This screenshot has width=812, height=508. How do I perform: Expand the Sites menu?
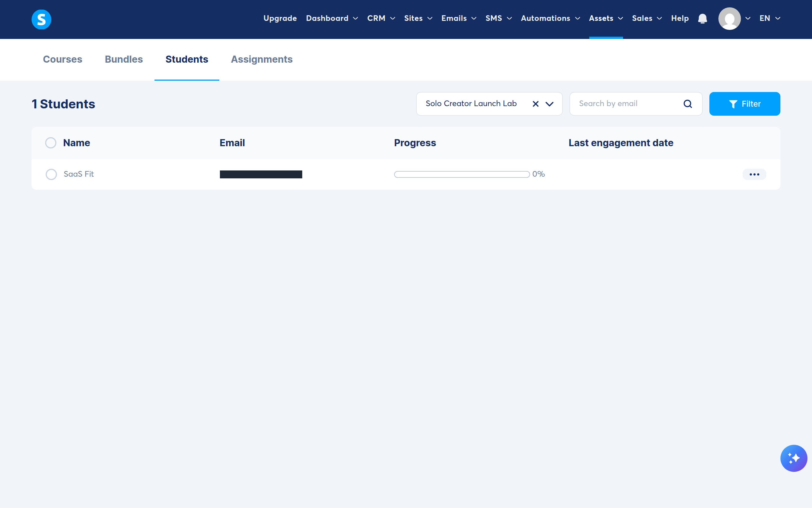point(418,18)
